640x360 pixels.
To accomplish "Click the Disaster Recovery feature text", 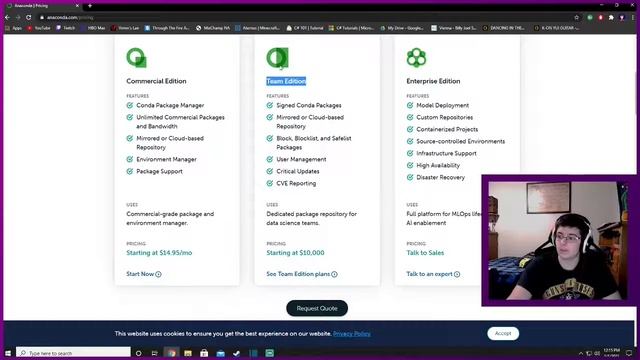I will click(440, 178).
